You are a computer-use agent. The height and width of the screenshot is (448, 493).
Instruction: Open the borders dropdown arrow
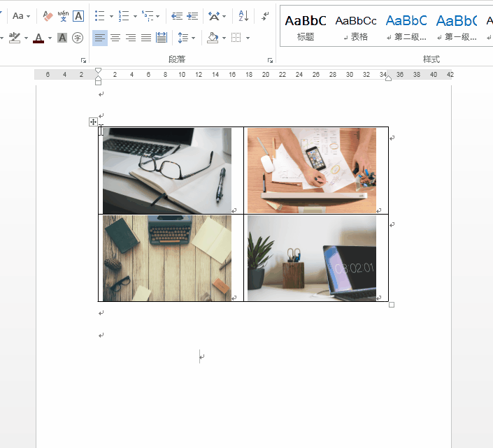[x=248, y=38]
